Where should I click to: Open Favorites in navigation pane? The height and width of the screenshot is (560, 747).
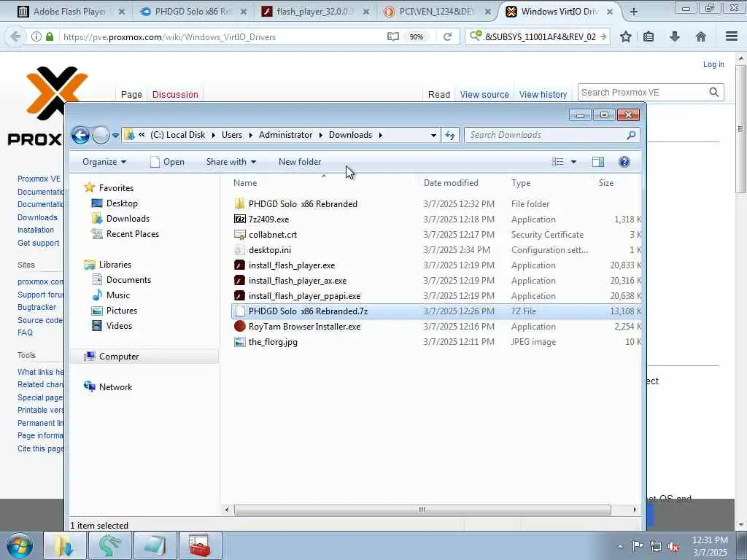pyautogui.click(x=116, y=188)
